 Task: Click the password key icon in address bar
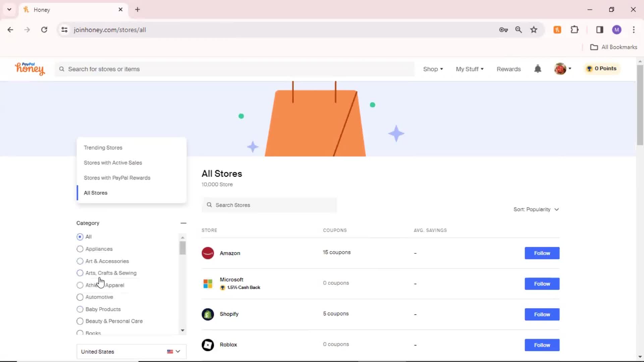(503, 30)
